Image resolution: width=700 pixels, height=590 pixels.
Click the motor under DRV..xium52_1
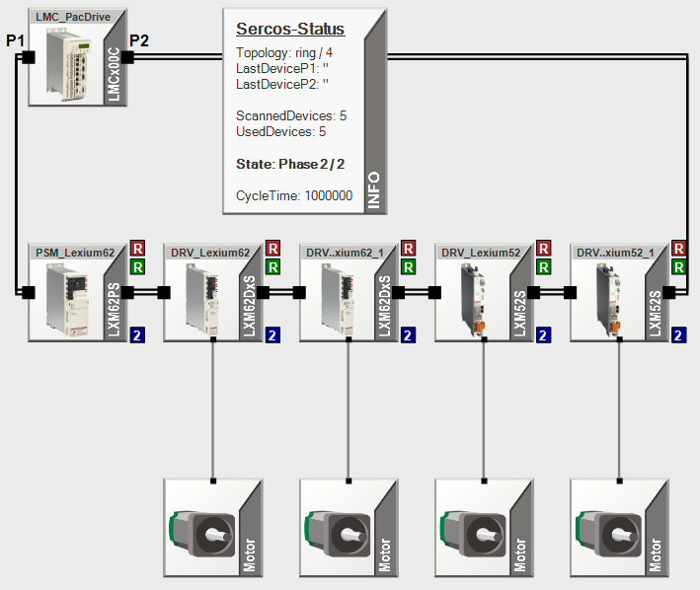click(608, 530)
